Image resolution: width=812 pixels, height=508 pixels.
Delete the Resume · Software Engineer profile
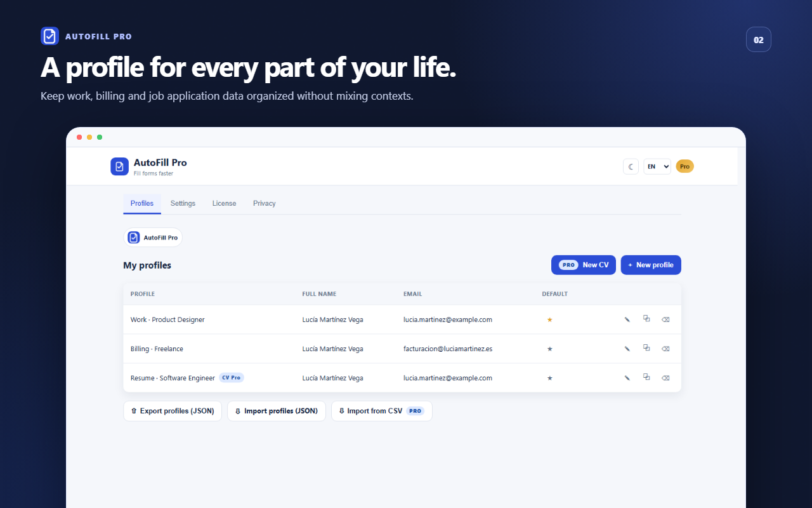point(665,378)
